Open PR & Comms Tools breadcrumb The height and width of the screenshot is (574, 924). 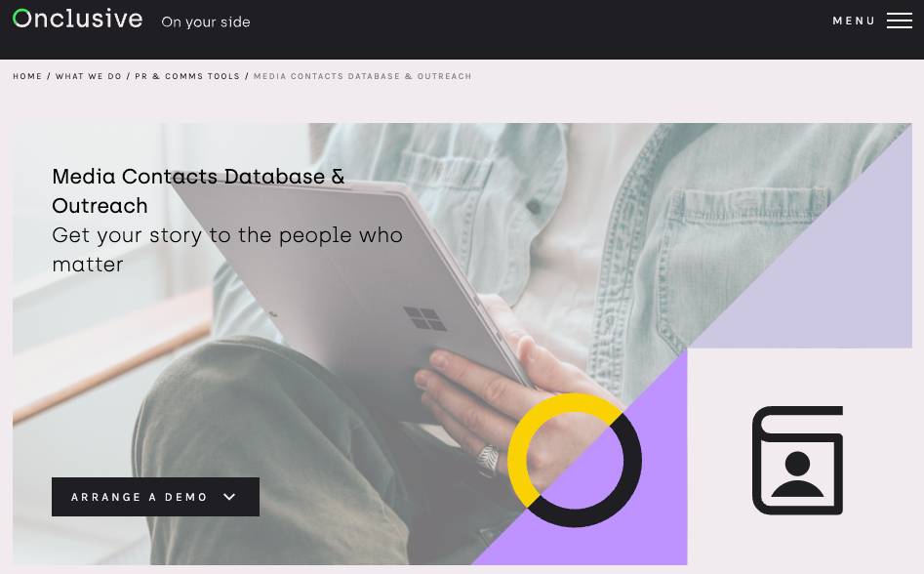coord(187,76)
